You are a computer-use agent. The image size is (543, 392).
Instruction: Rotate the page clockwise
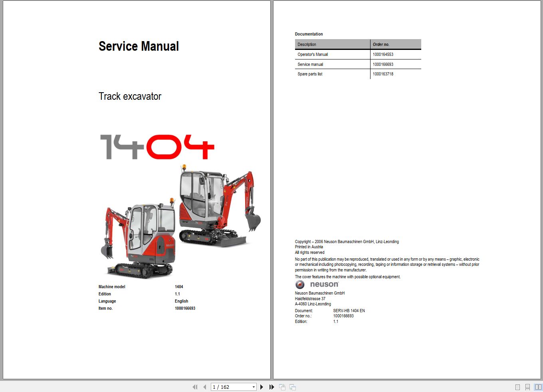tap(292, 387)
